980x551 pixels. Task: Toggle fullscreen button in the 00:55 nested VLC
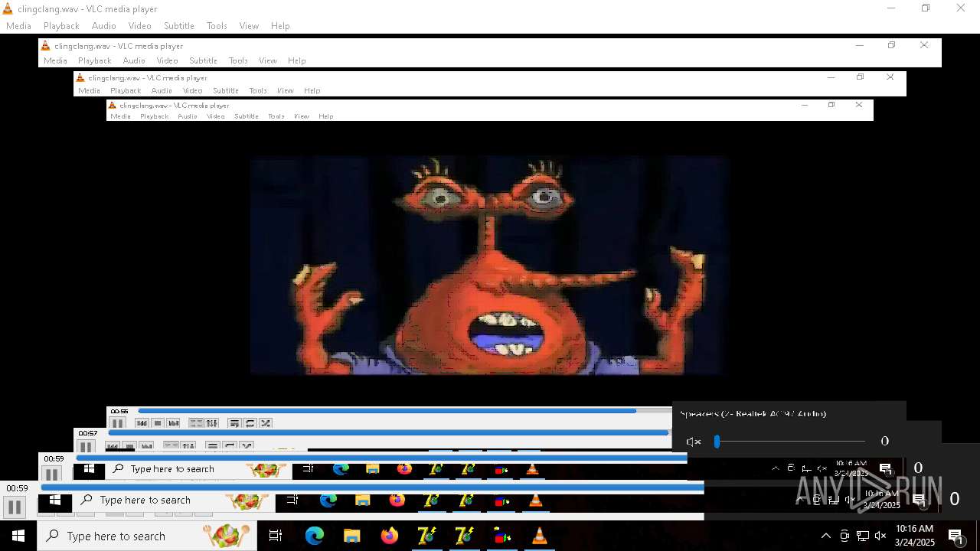pyautogui.click(x=196, y=423)
